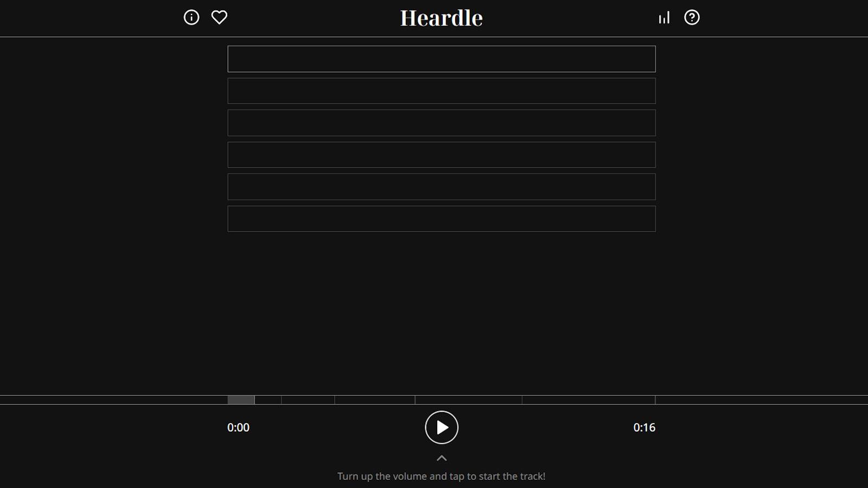View your game statistics via the bar chart icon
Viewport: 868px width, 488px height.
665,17
